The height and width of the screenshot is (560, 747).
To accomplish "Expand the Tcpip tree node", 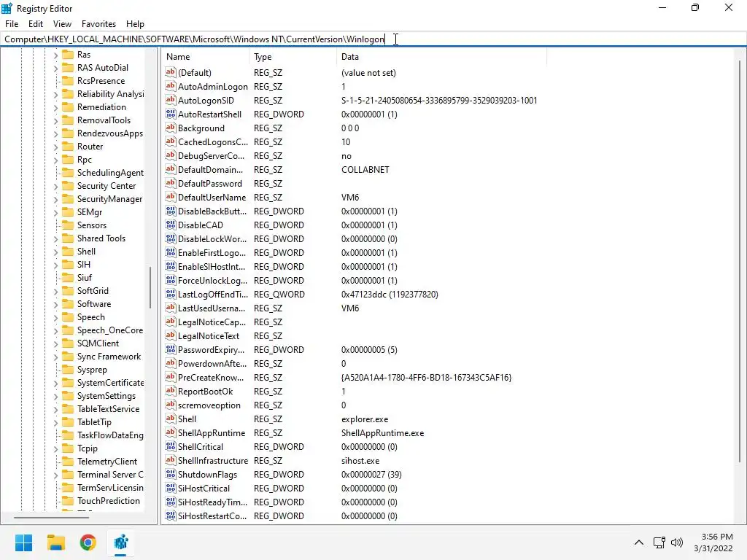I will (x=55, y=448).
